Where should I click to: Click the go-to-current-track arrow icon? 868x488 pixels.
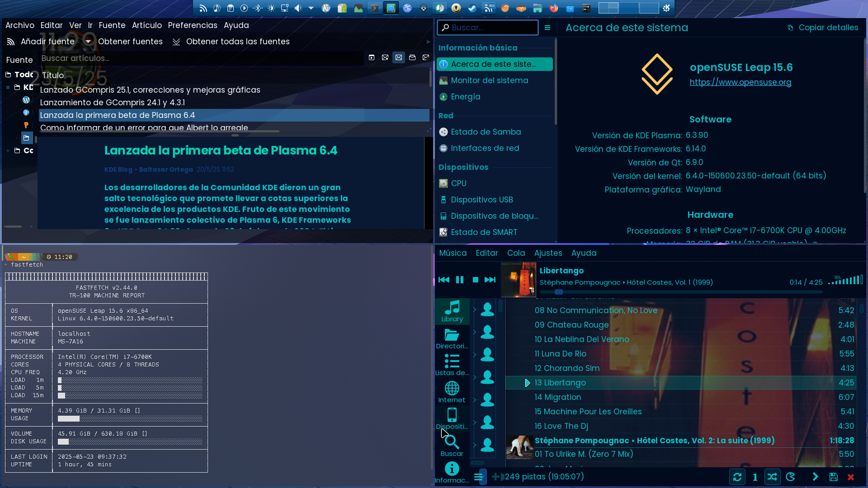(816, 477)
